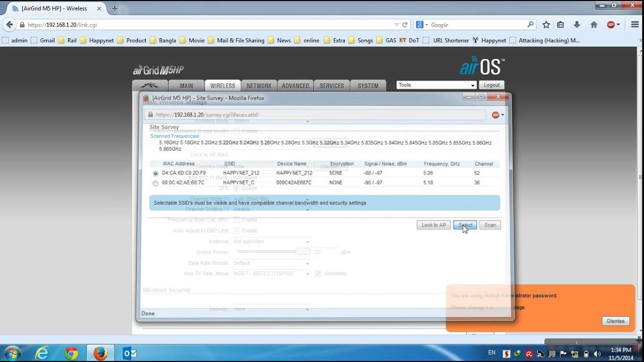The image size is (644, 362).
Task: Bookmark this page with the star icon
Action: point(546,25)
